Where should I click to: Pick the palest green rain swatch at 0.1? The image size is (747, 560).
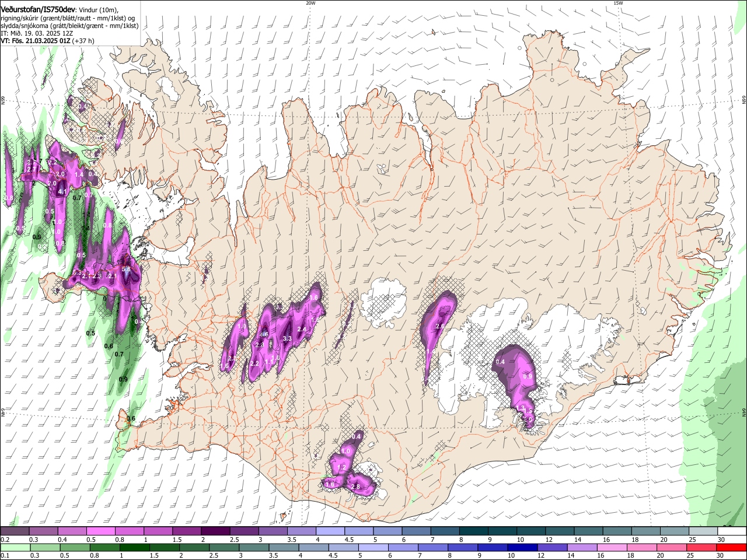click(x=14, y=548)
